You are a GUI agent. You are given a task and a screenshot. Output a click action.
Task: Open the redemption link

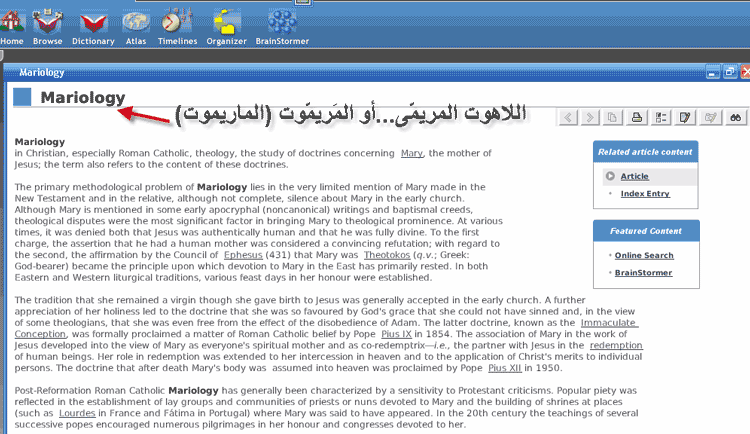[616, 345]
